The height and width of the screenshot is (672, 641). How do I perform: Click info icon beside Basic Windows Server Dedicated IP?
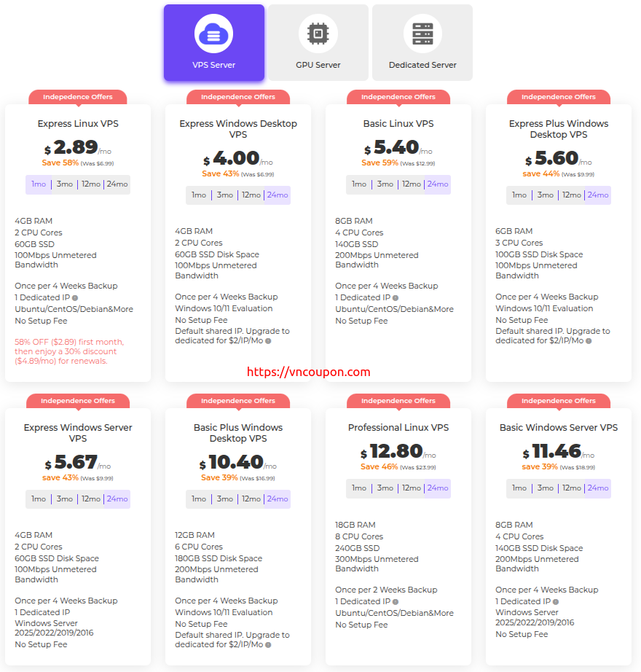(556, 602)
